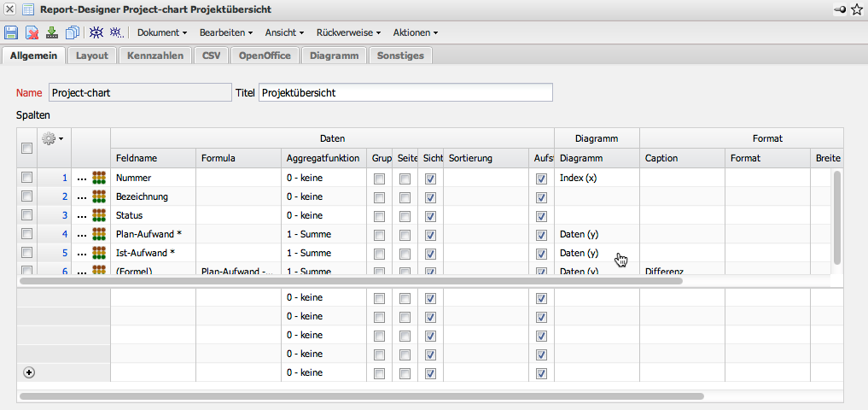Click the table's vertical scrollbar

[837, 217]
